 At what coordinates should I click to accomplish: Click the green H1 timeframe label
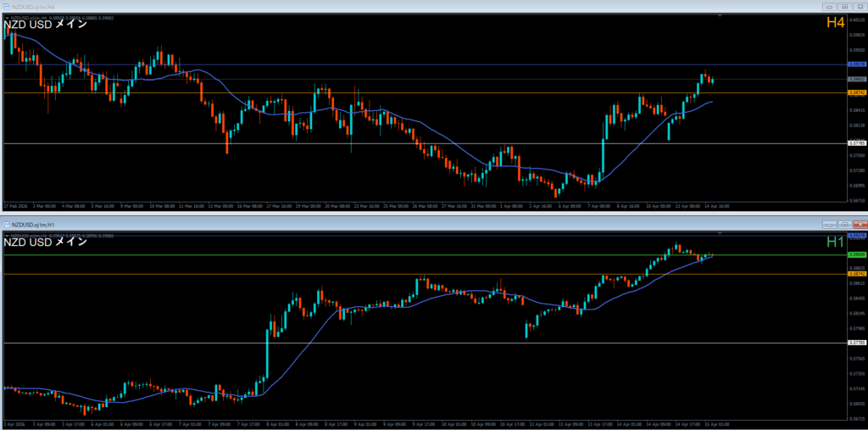pos(835,242)
